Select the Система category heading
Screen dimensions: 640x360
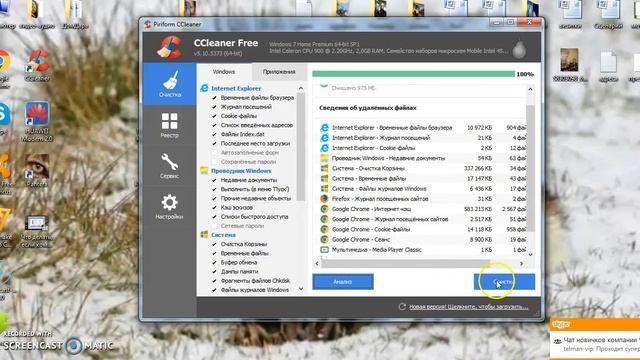pyautogui.click(x=223, y=235)
